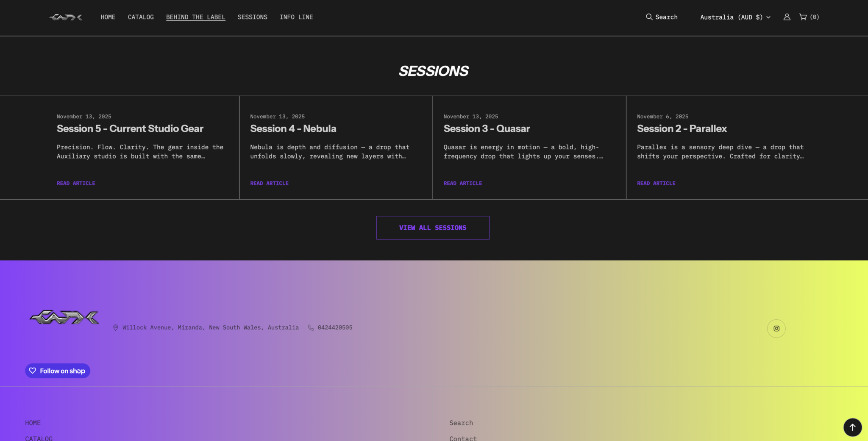
Task: Click the header logo icon
Action: 66,17
